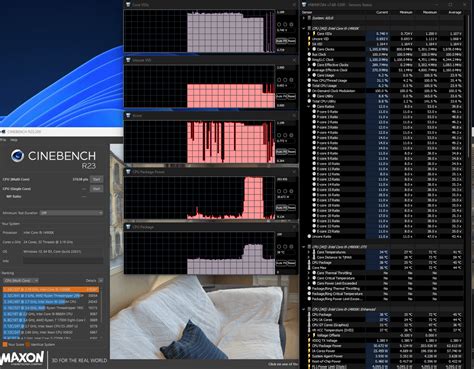Click the Core VIDs graph window title icon
This screenshot has width=474, height=369.
pyautogui.click(x=128, y=5)
